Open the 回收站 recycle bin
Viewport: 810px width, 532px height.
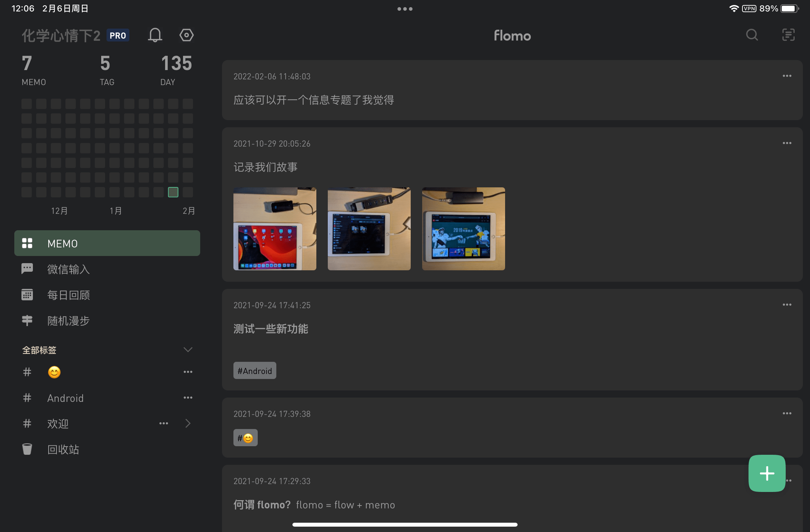(x=63, y=449)
